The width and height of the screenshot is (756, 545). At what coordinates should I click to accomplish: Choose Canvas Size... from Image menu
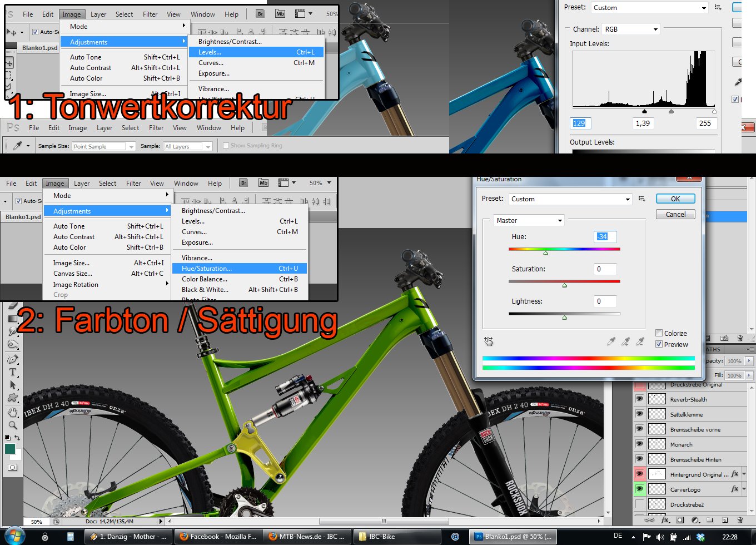(108, 273)
